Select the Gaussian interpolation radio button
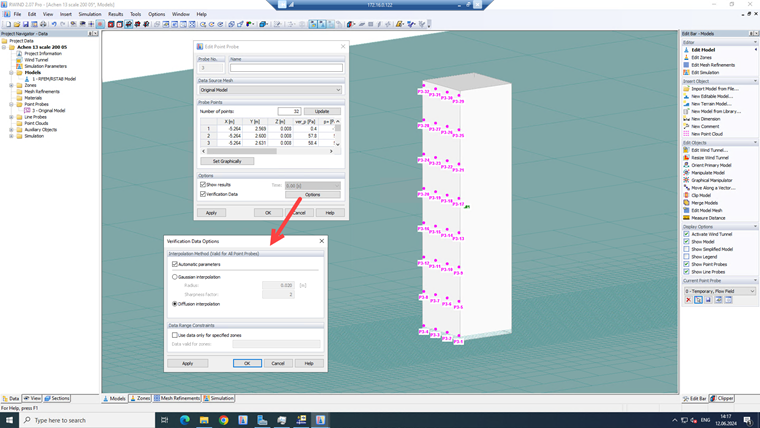Screen dimensions: 760x428 tap(174, 277)
